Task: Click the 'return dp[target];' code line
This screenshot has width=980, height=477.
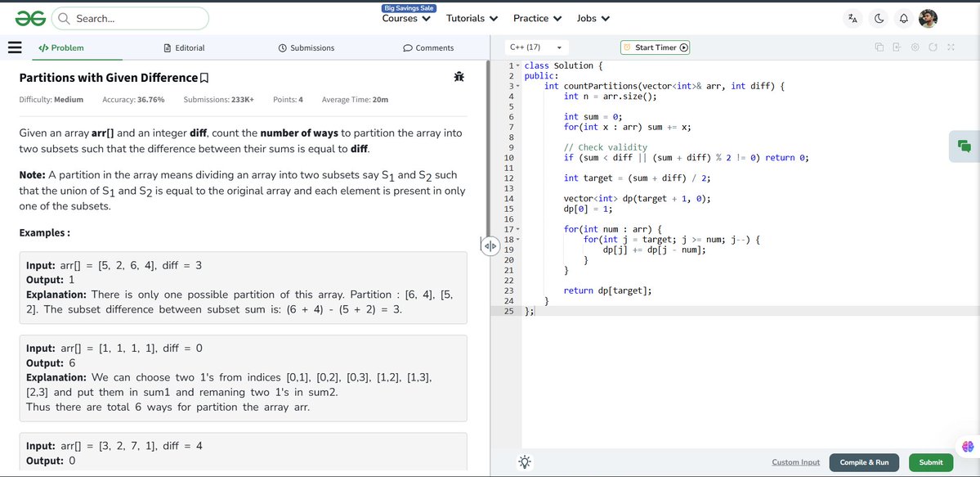Action: point(606,290)
